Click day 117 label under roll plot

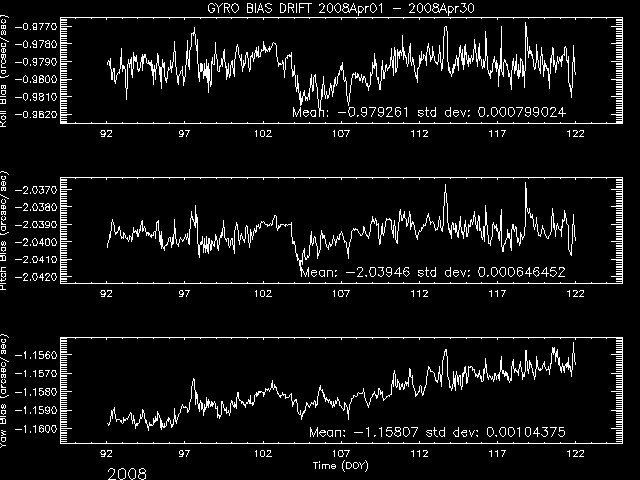click(497, 134)
